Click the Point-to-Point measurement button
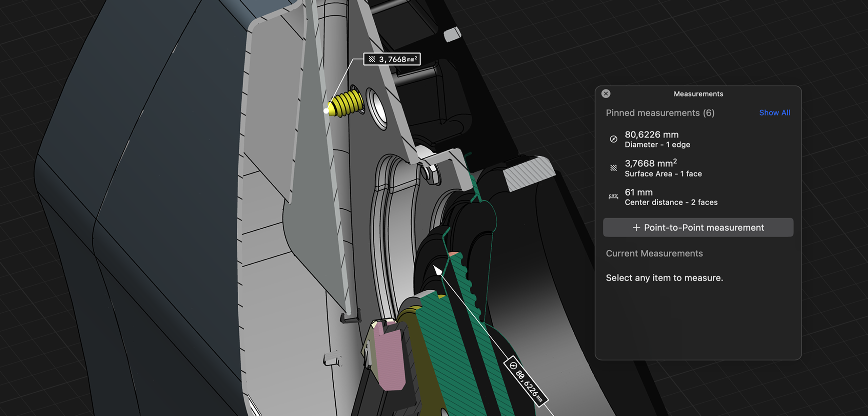Screen dimensions: 868x416 [x=698, y=228]
